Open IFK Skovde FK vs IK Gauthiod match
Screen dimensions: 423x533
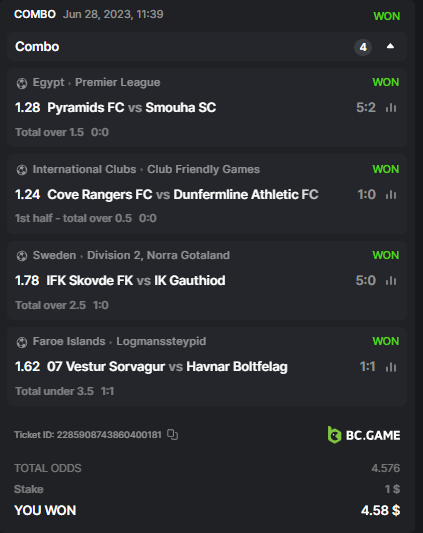[136, 280]
